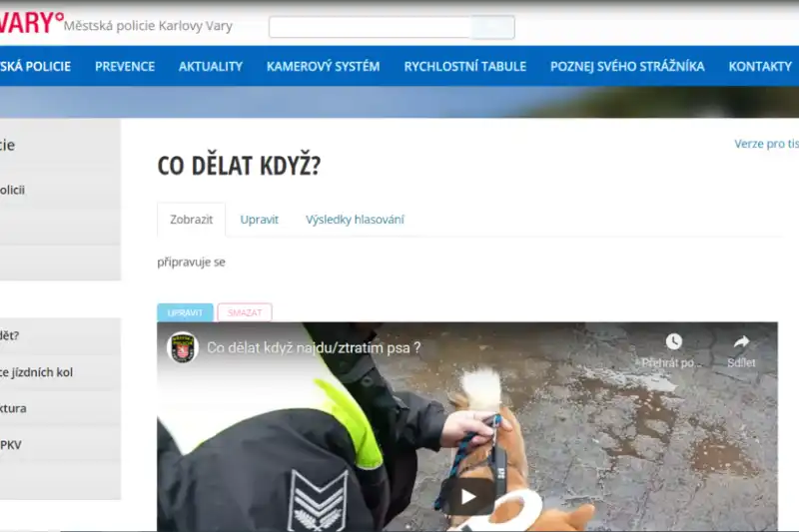The image size is (799, 532).
Task: Open sidebar item ending in 'jízdních kol'
Action: (x=36, y=372)
